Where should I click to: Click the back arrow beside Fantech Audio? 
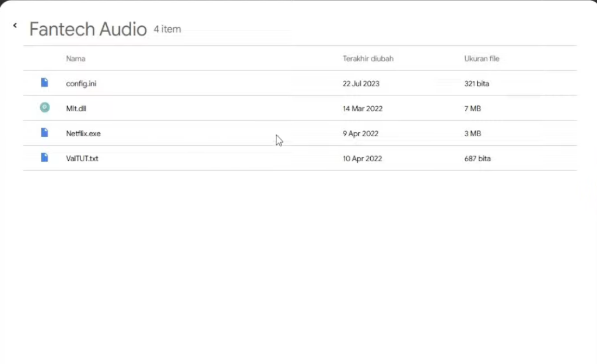(x=15, y=26)
